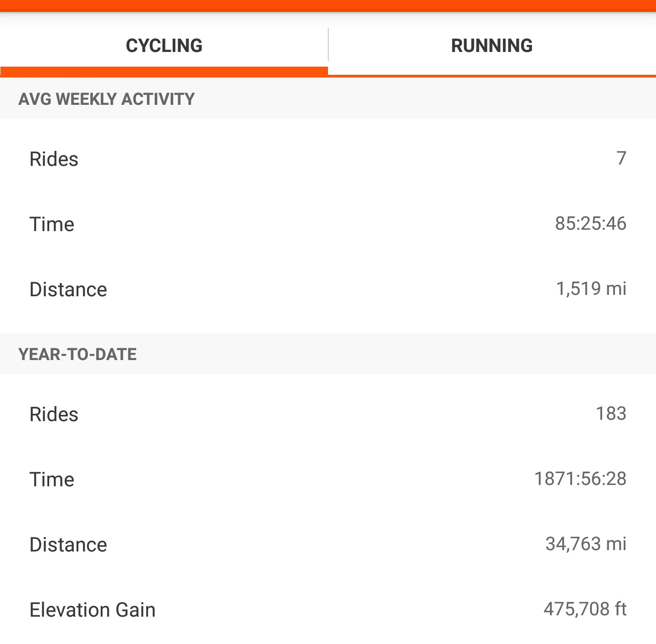Select the Cycling tab

(164, 46)
